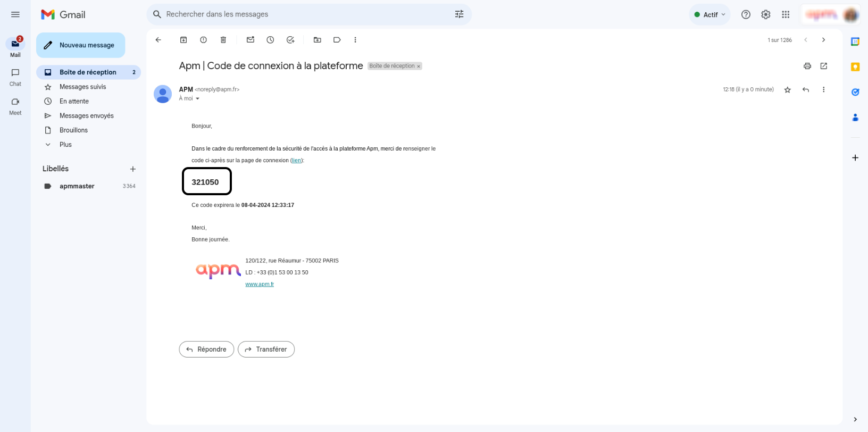868x432 pixels.
Task: Open Contacts side panel
Action: 855,118
